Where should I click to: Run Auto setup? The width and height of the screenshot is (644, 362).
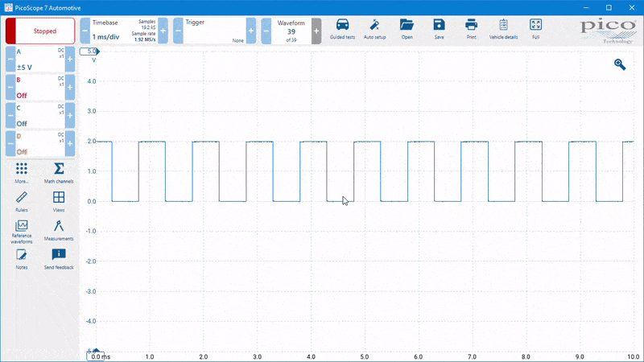(x=374, y=29)
